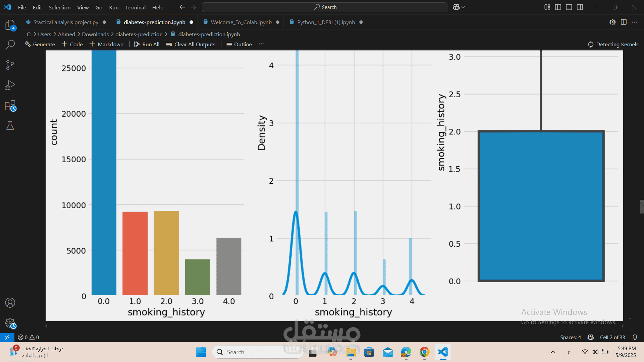644x362 pixels.
Task: Open the Testing flask view
Action: coord(10,126)
